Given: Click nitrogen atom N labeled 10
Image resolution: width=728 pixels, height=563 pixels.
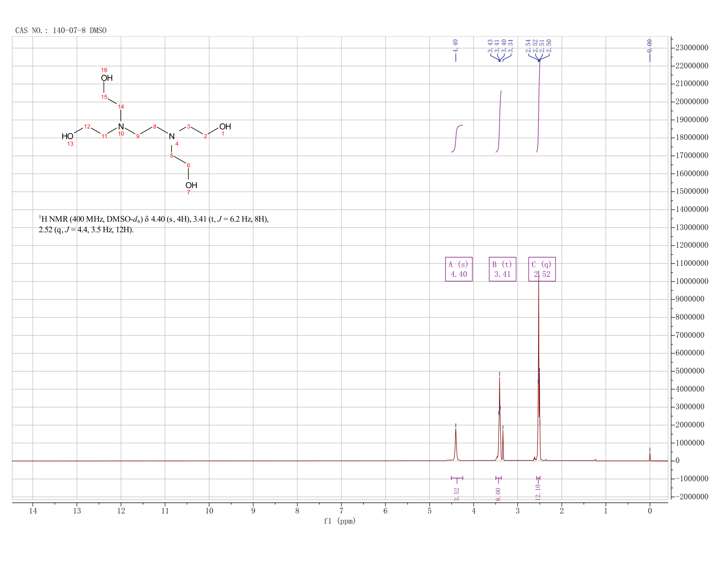Looking at the screenshot, I should (121, 127).
